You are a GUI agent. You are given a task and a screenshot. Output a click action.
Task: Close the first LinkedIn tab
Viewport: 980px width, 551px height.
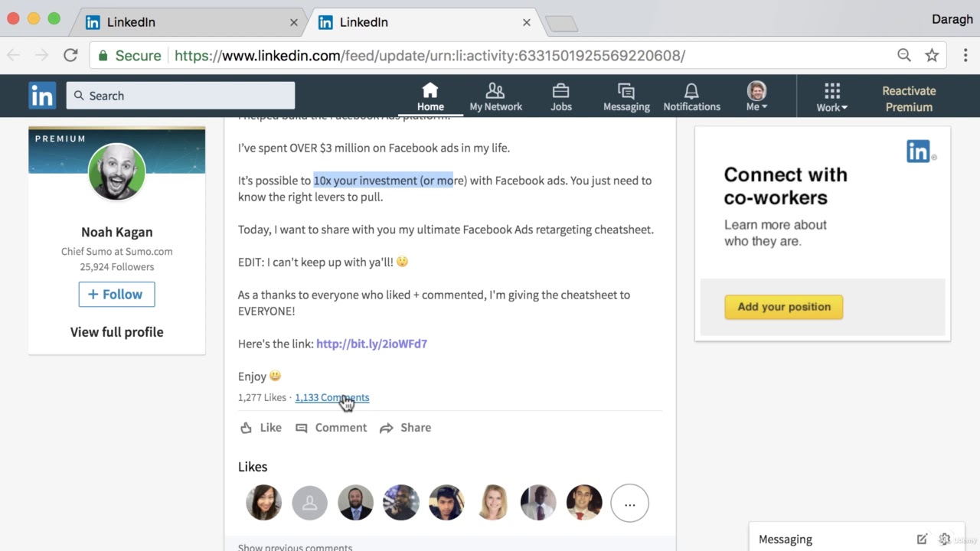[293, 22]
